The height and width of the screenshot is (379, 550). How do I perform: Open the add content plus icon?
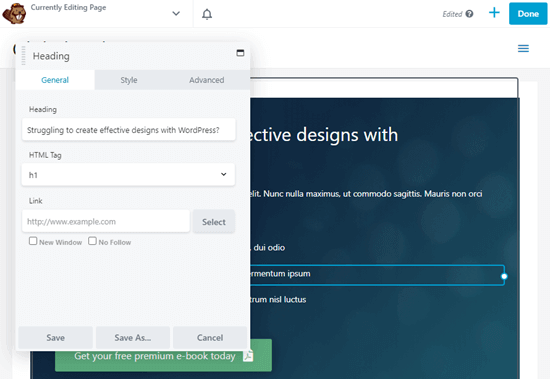tap(494, 13)
